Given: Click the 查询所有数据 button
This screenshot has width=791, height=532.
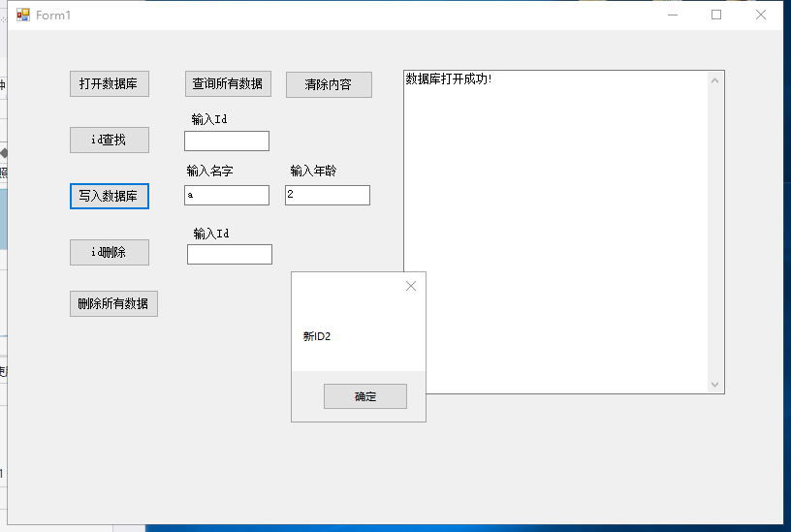Looking at the screenshot, I should pyautogui.click(x=228, y=84).
